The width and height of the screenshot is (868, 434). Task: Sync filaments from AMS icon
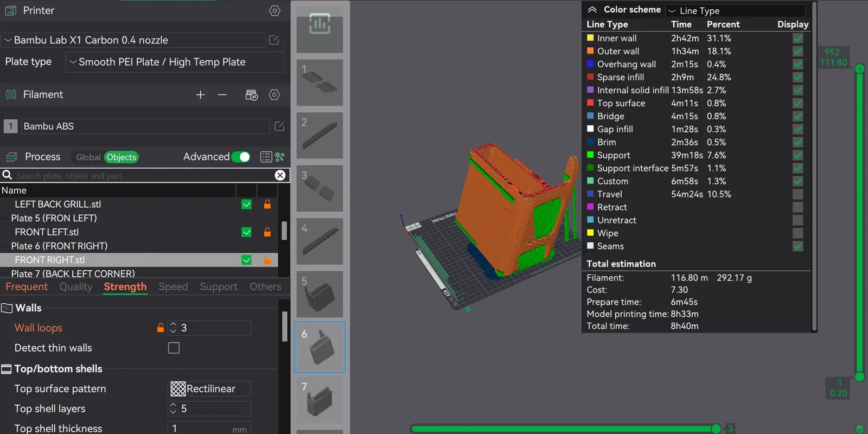(x=252, y=95)
